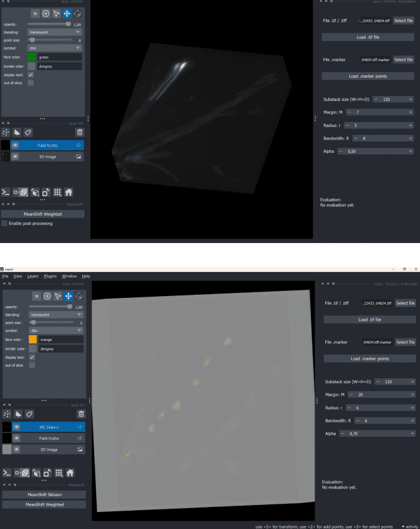Viewport: 420px width, 529px height.
Task: Open the Layers menu
Action: (x=33, y=276)
